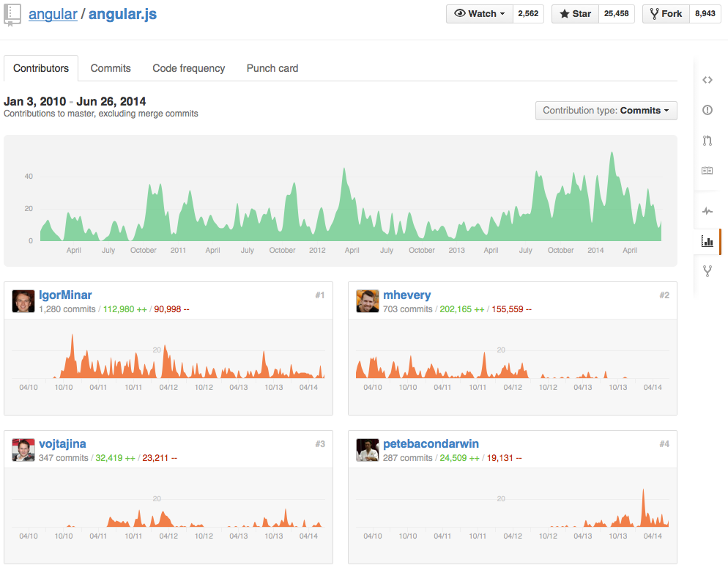The height and width of the screenshot is (576, 728).
Task: Open the Pull Requests sidebar icon
Action: (x=707, y=140)
